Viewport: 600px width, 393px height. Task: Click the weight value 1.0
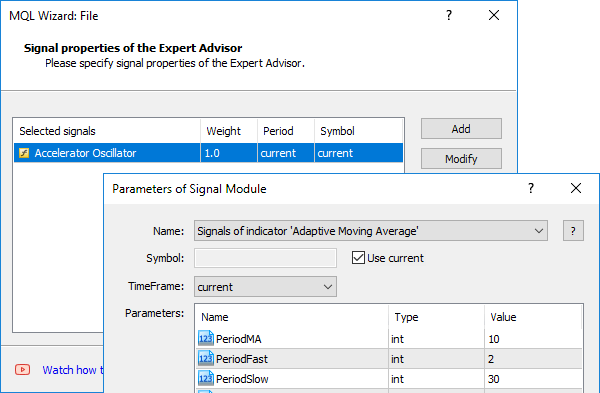(x=212, y=153)
